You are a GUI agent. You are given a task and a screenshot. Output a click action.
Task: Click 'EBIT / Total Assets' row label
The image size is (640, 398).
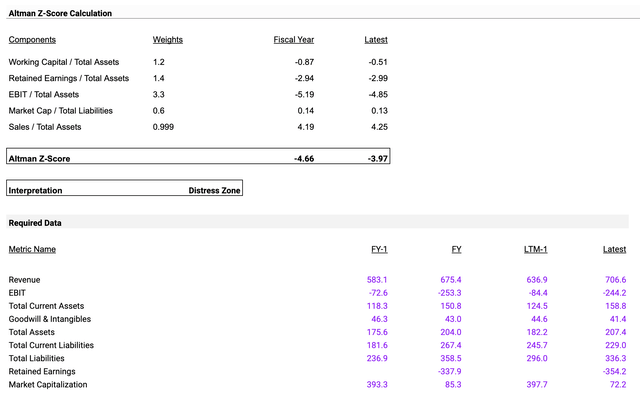click(x=44, y=95)
